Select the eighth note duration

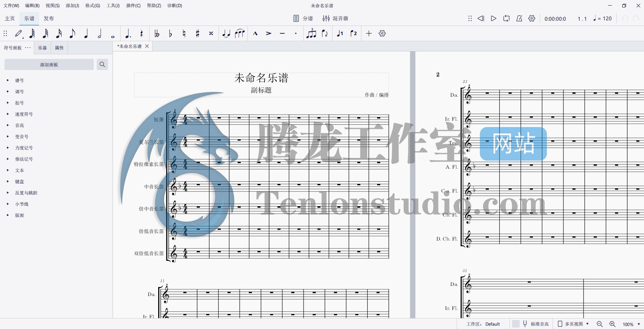click(x=73, y=34)
